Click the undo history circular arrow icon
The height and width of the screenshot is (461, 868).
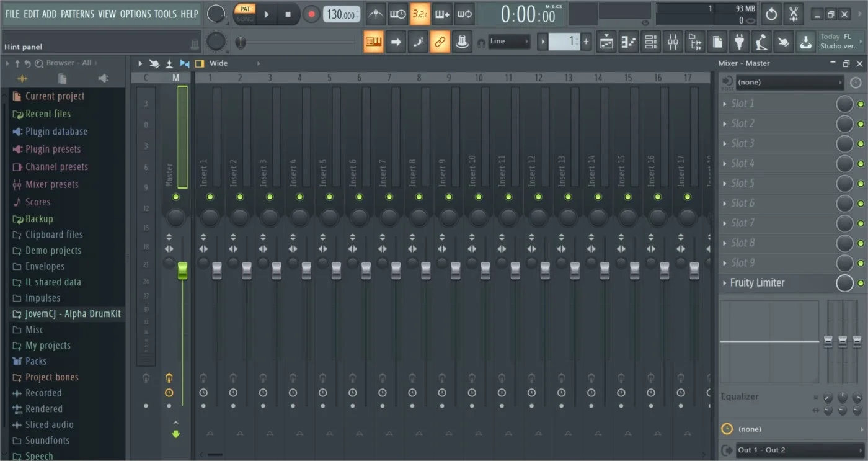[x=771, y=14]
